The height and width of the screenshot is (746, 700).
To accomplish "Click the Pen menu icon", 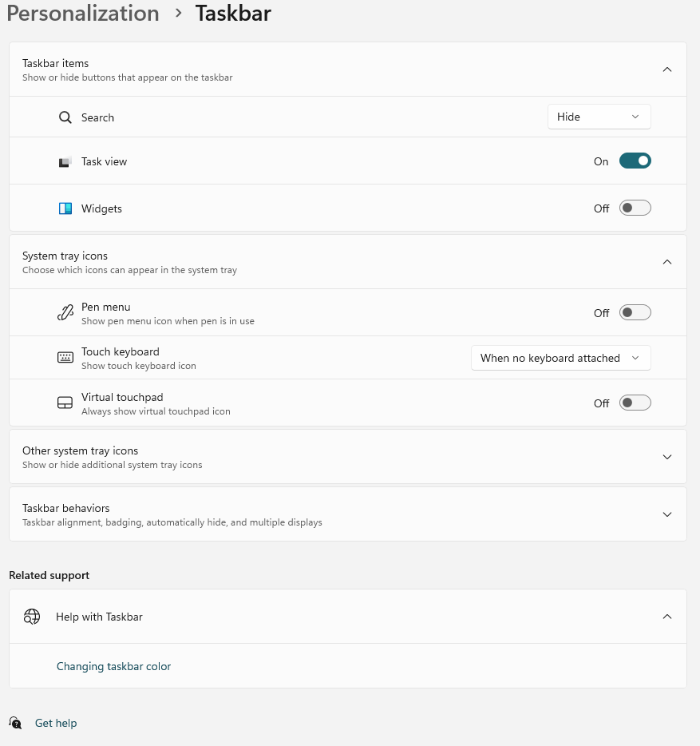I will 65,312.
